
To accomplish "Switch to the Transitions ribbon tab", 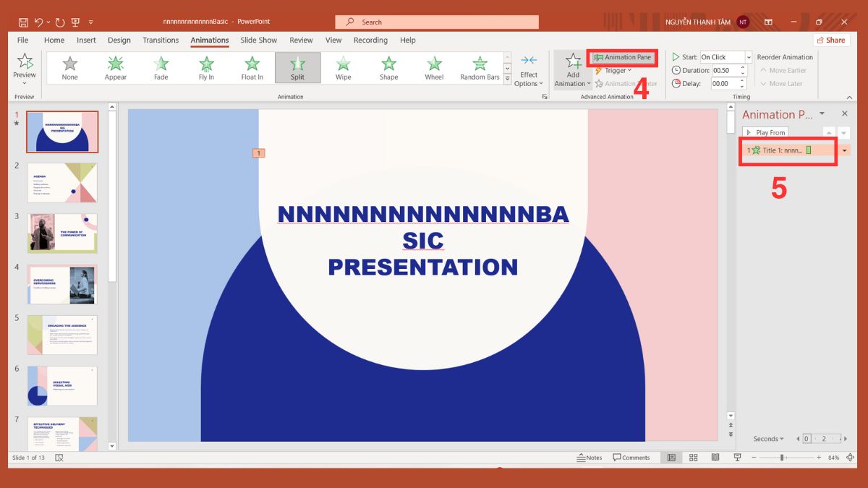I will (x=160, y=40).
